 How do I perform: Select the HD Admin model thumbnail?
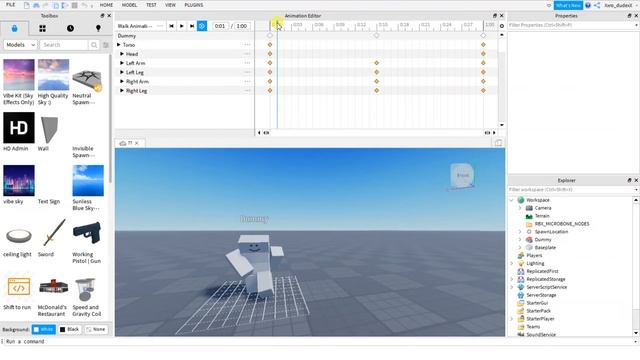pyautogui.click(x=19, y=128)
